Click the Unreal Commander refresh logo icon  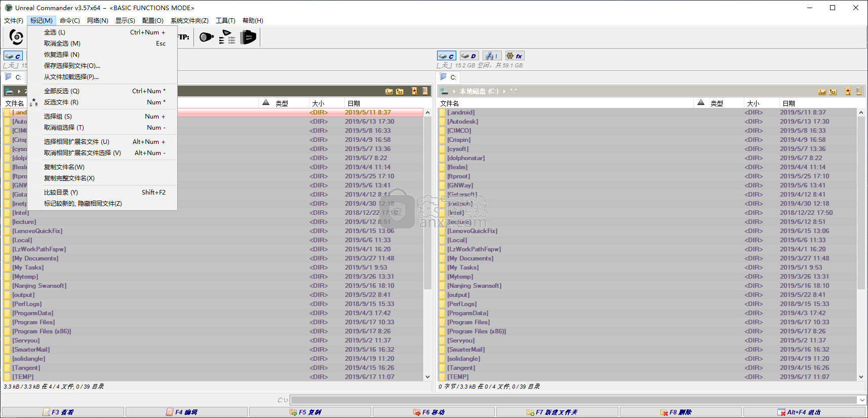point(16,37)
